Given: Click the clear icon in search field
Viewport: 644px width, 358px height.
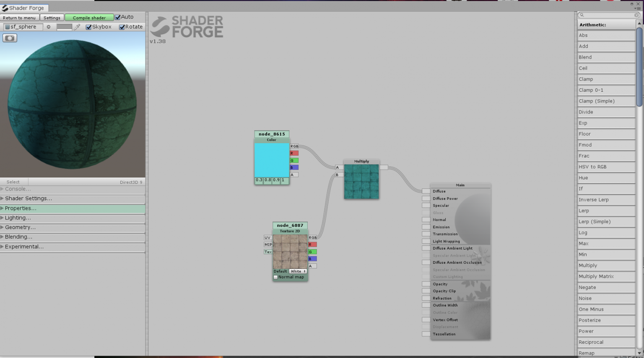Looking at the screenshot, I should (x=636, y=15).
